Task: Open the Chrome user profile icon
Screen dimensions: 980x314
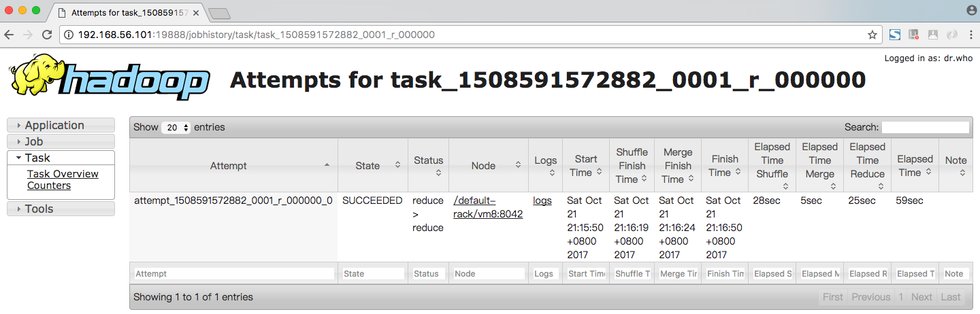Action: click(x=971, y=10)
